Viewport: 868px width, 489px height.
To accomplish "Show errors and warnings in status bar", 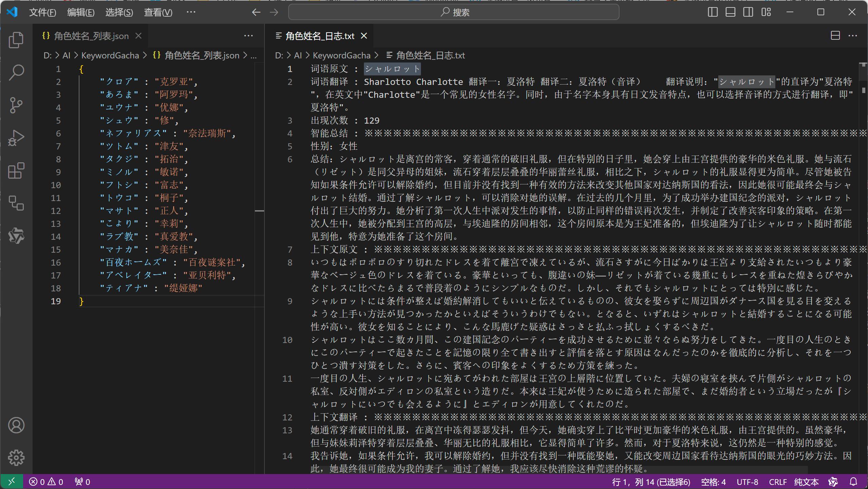I will 46,482.
